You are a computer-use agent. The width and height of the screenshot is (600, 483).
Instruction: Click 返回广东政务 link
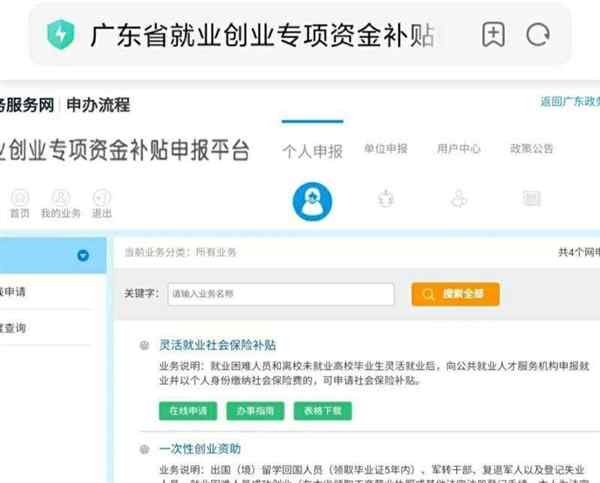570,101
